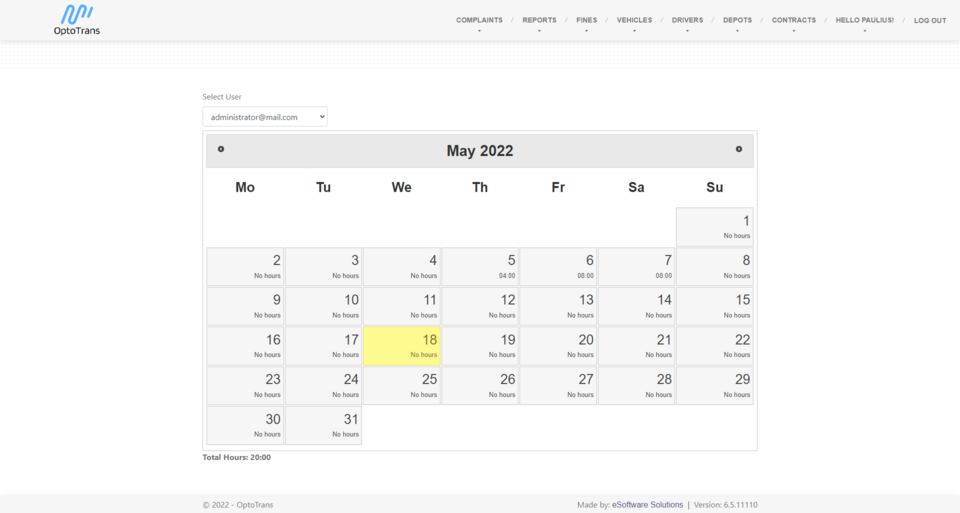Viewport: 960px width, 513px height.
Task: Expand the Complaints menu
Action: [479, 20]
